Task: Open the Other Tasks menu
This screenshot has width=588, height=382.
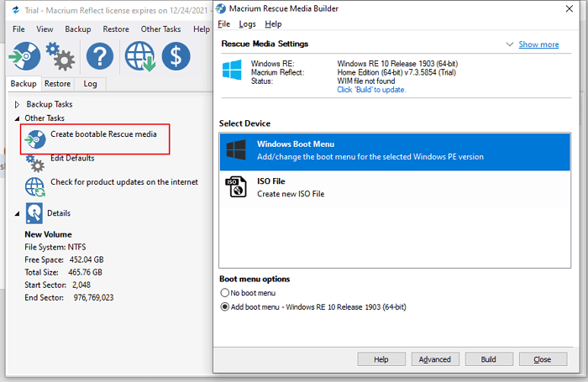Action: coord(160,29)
